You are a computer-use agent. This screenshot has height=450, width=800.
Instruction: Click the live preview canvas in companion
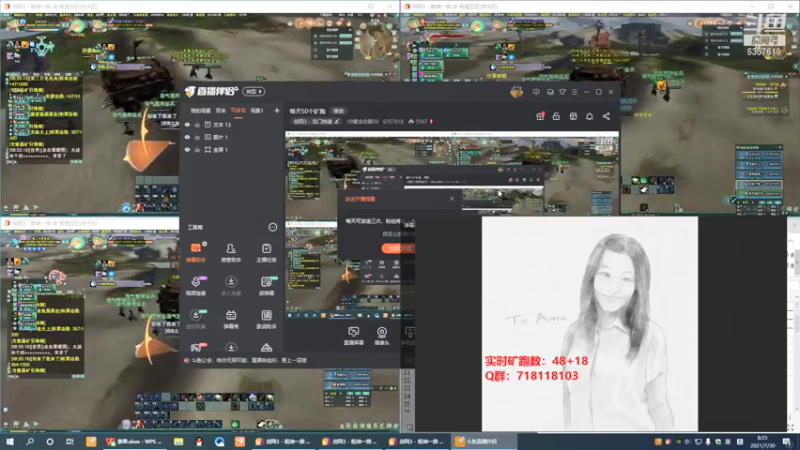coord(452,224)
